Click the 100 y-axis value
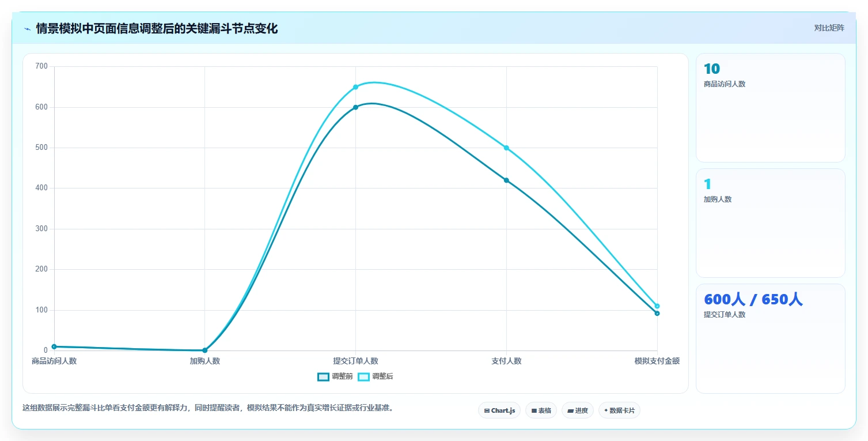Image resolution: width=868 pixels, height=441 pixels. pos(41,310)
